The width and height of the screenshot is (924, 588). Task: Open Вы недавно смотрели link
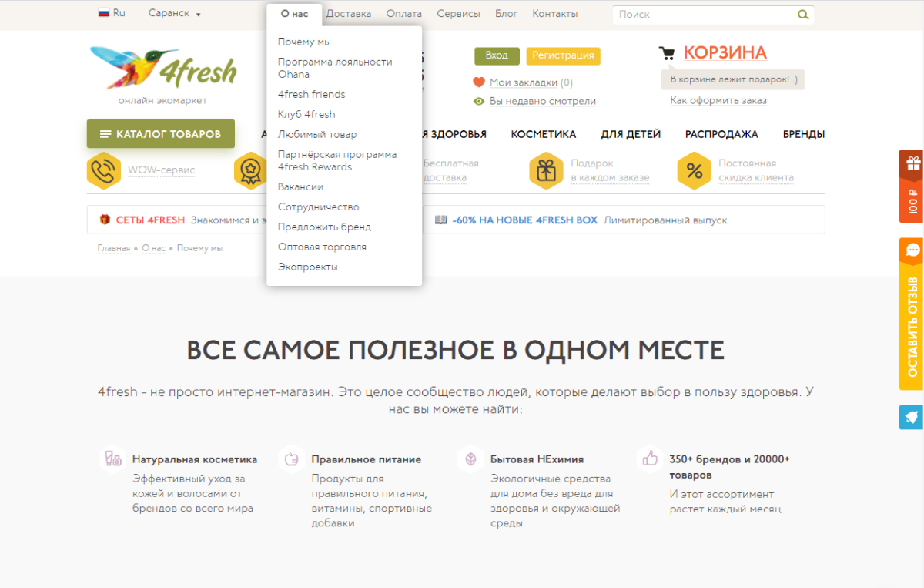point(543,101)
